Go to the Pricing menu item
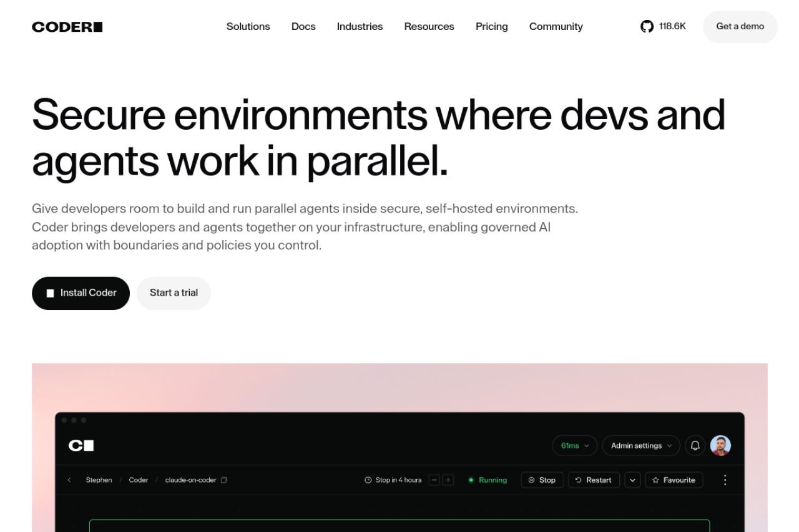The height and width of the screenshot is (532, 799). pos(491,27)
